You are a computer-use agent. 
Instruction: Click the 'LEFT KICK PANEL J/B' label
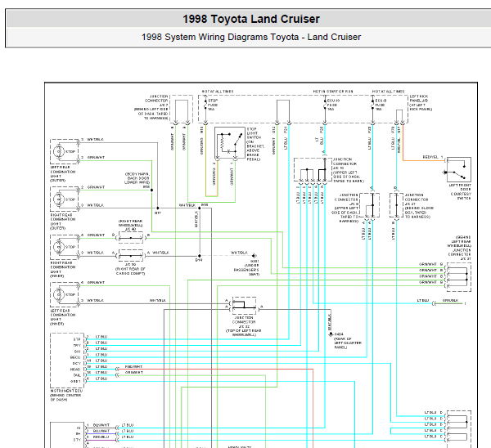[421, 103]
